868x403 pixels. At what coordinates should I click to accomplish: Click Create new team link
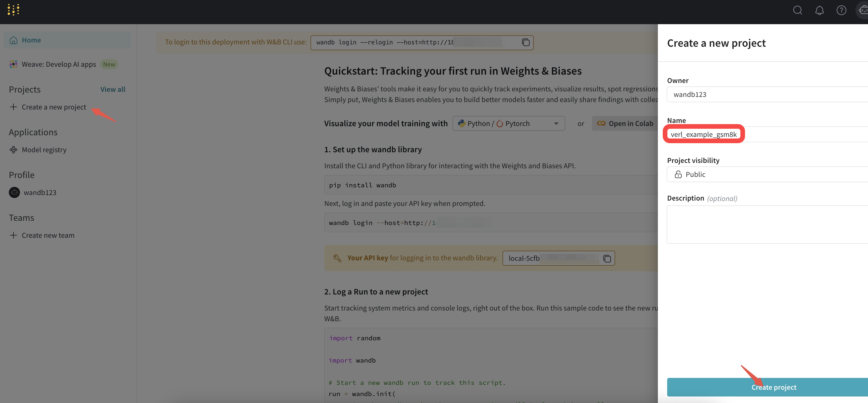coord(48,235)
